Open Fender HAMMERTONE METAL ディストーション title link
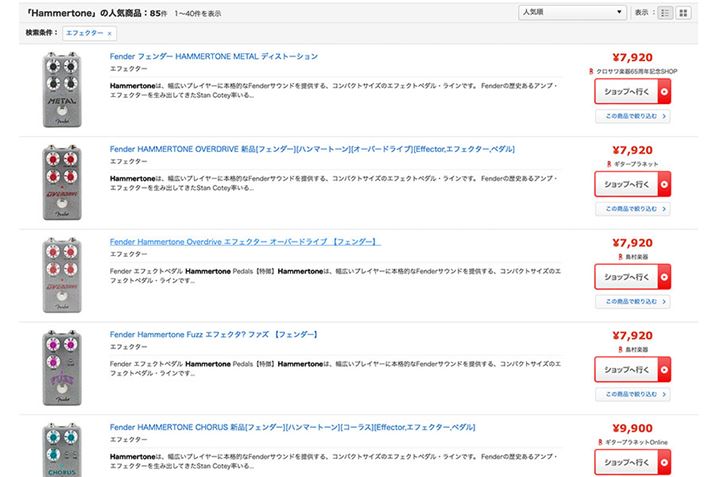 click(213, 56)
